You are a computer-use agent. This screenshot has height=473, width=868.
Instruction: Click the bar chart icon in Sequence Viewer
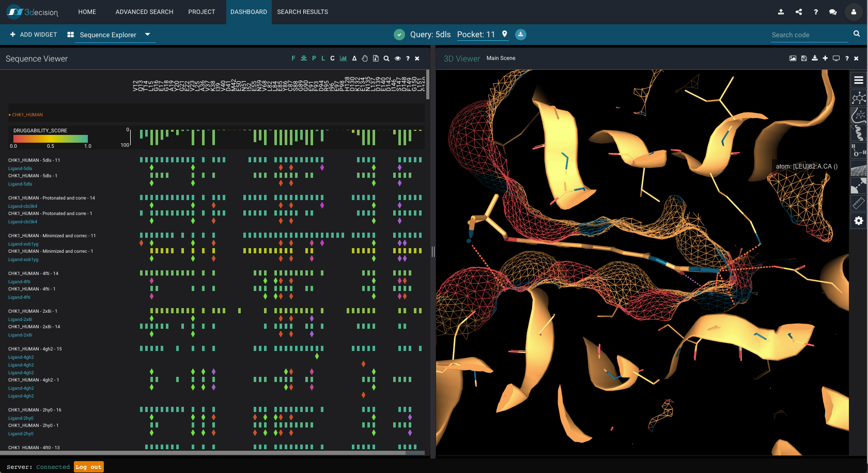pos(343,58)
